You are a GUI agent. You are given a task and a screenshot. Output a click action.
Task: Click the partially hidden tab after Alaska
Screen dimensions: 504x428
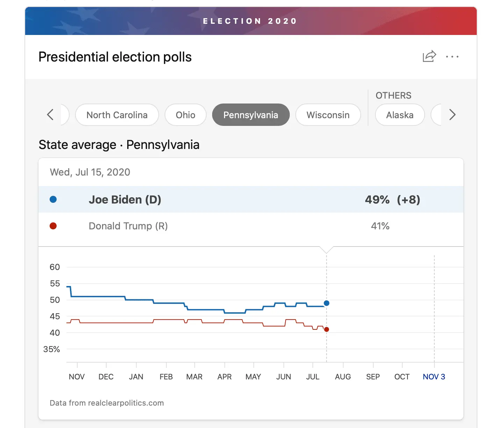tap(436, 115)
